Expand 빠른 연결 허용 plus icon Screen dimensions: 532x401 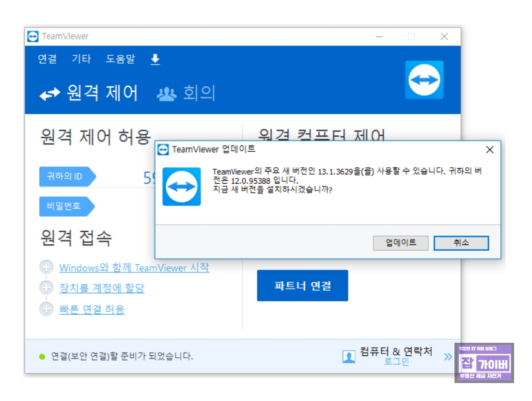pos(46,309)
